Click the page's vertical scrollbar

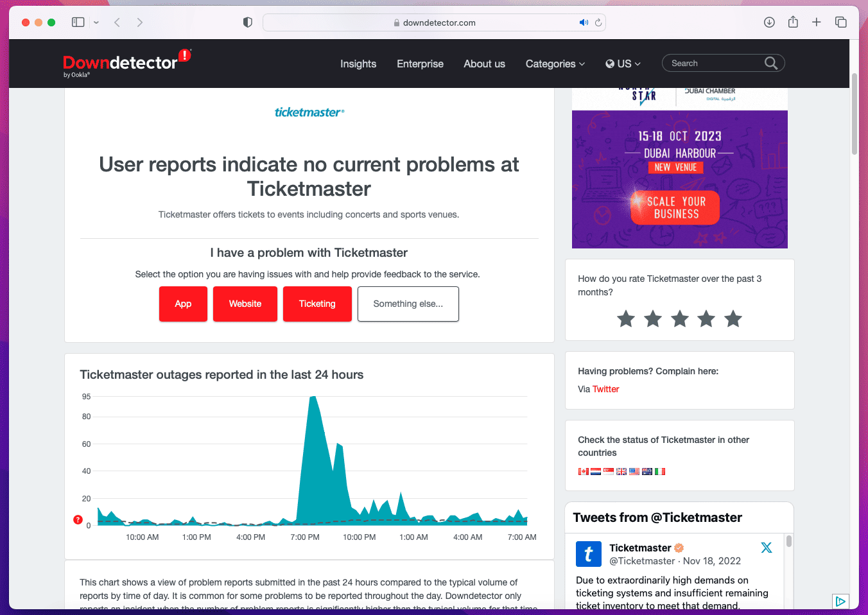click(854, 116)
